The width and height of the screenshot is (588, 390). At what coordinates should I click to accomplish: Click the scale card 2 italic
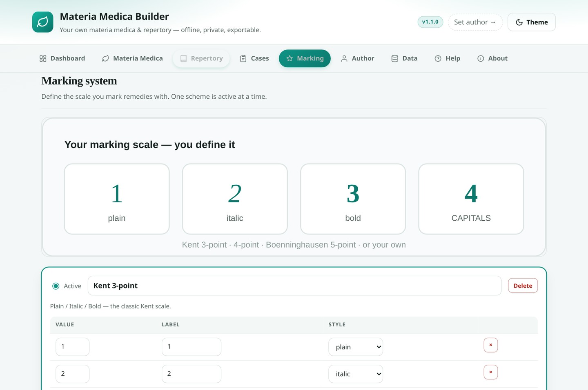(x=235, y=199)
